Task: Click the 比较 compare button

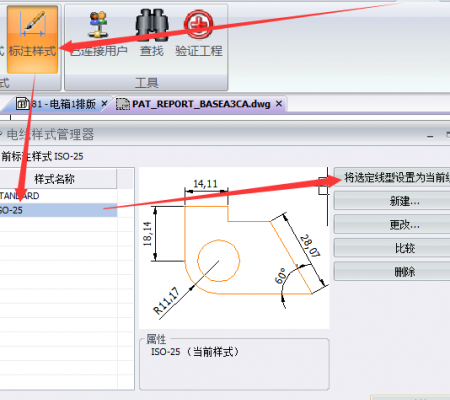Action: (x=392, y=248)
